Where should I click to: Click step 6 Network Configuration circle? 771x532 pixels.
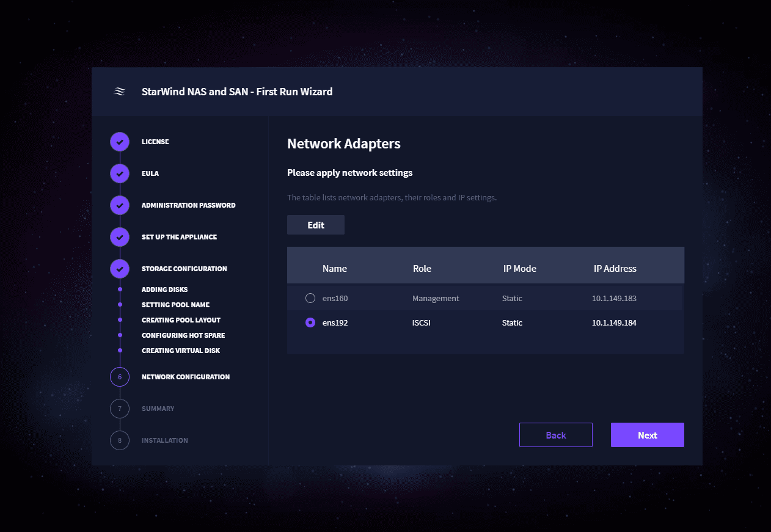click(120, 377)
